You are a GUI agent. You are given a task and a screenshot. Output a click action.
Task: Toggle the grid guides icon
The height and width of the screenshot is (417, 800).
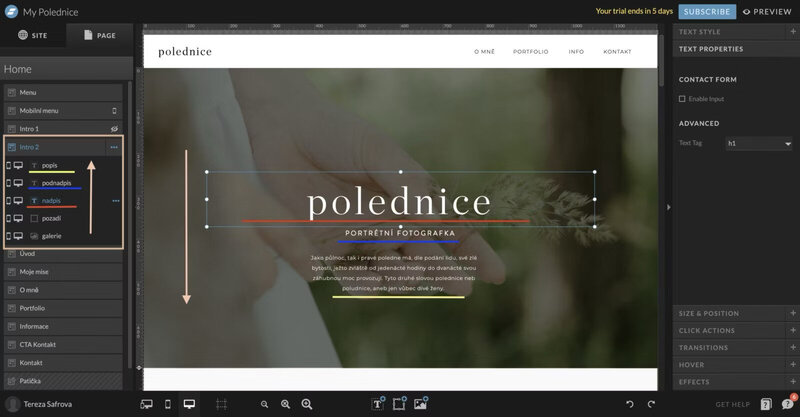point(222,404)
